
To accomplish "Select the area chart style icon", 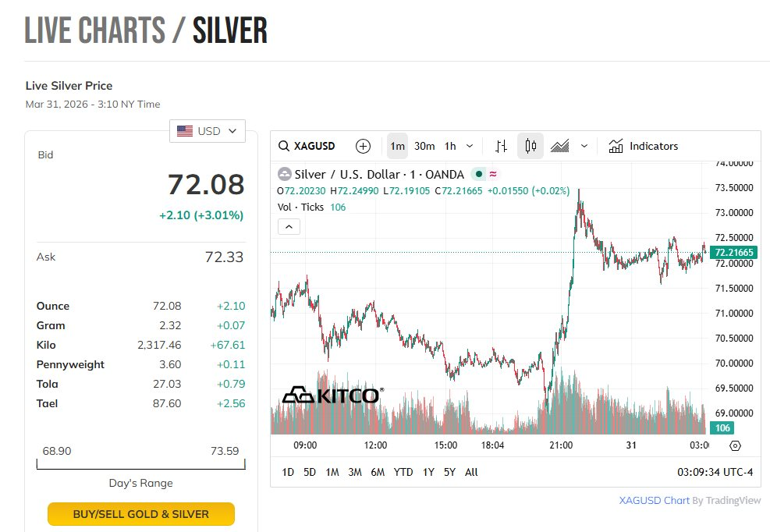I will tap(559, 146).
